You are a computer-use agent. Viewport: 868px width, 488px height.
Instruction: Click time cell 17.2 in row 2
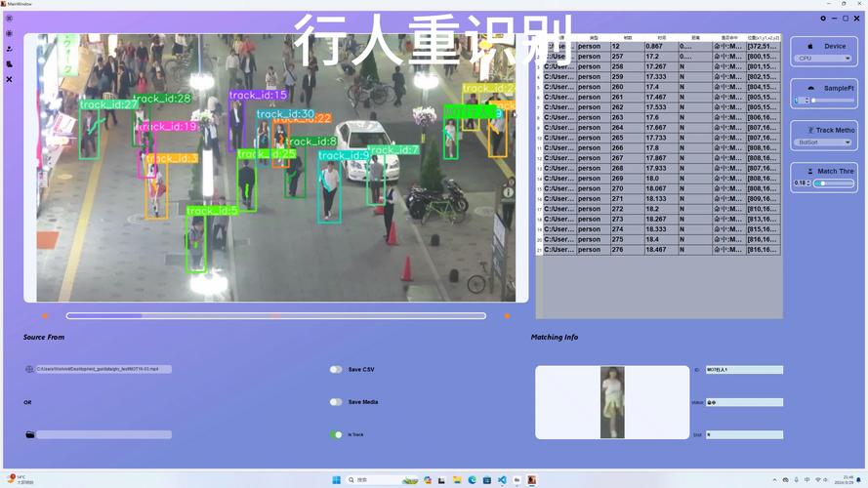(661, 57)
